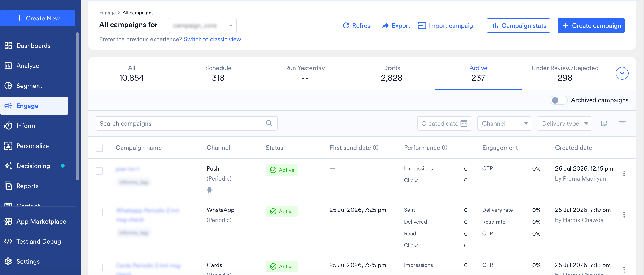Check the WhatsApp campaign row checkbox

(x=99, y=212)
